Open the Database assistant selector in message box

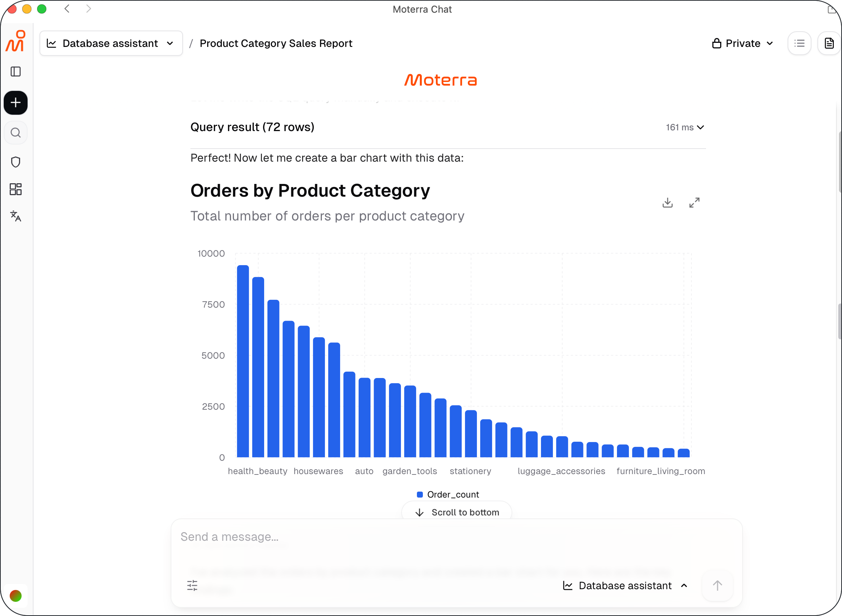pos(625,585)
